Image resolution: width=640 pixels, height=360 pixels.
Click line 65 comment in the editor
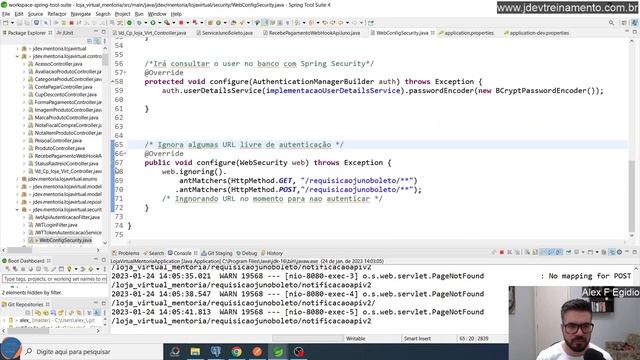244,144
